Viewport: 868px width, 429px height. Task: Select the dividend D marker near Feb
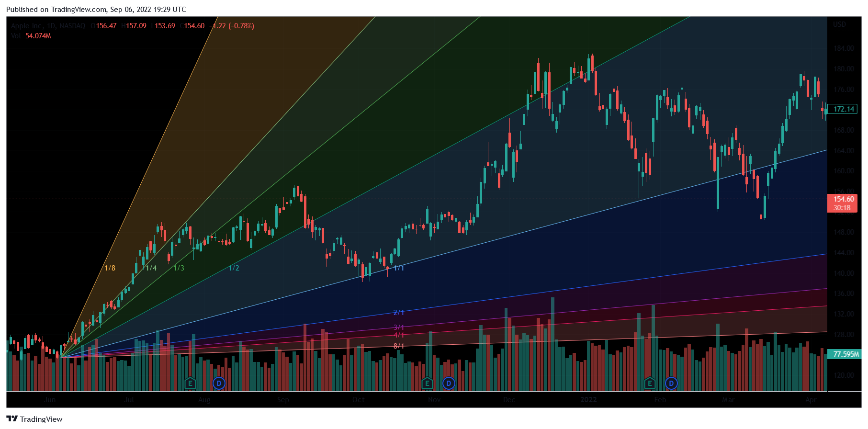tap(671, 383)
